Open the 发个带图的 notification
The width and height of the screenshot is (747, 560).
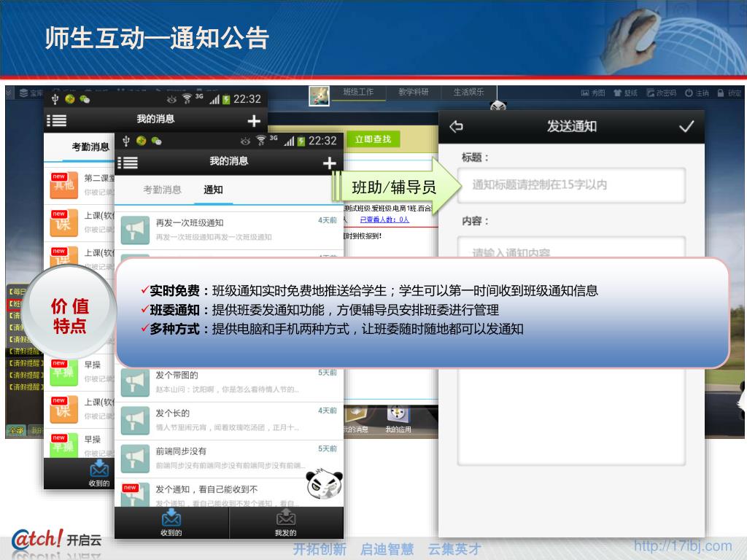tap(229, 382)
